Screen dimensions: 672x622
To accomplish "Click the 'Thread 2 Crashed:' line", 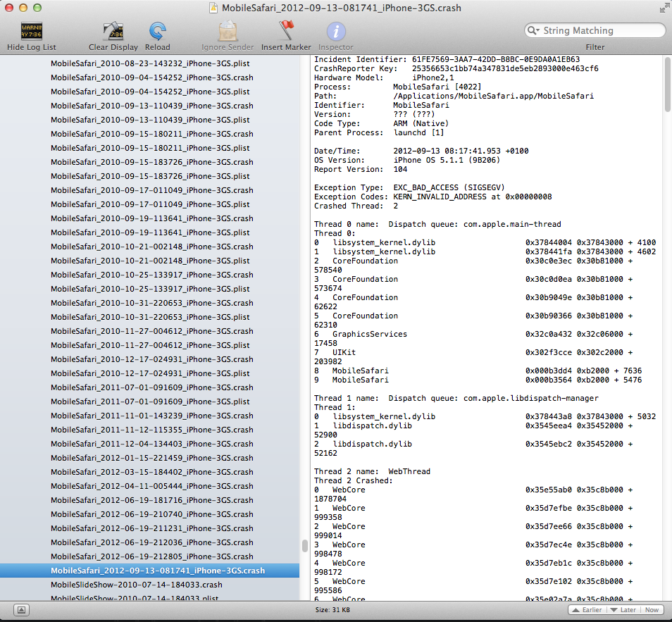I will [x=353, y=481].
